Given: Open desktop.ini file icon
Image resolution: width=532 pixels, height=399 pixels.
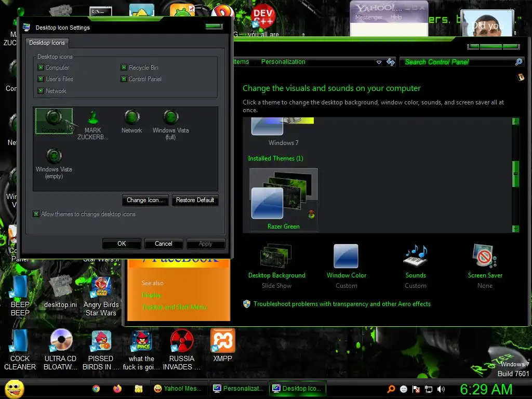Looking at the screenshot, I should (x=60, y=292).
